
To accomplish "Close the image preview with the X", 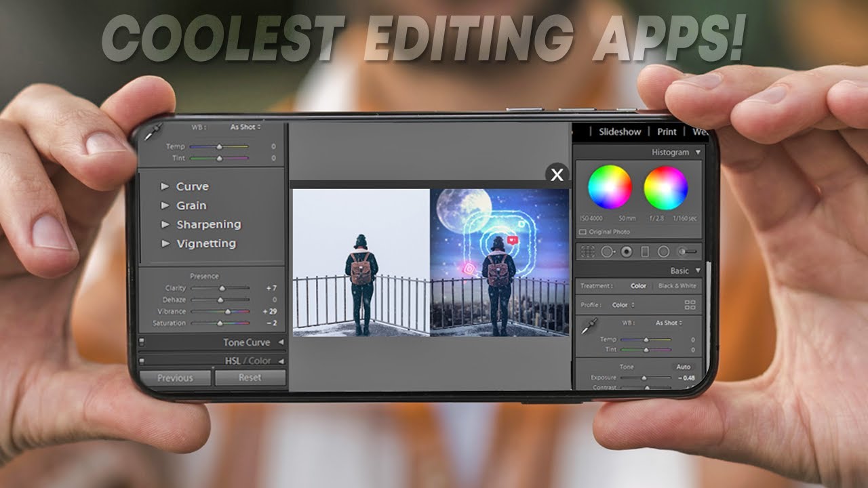I will click(557, 175).
